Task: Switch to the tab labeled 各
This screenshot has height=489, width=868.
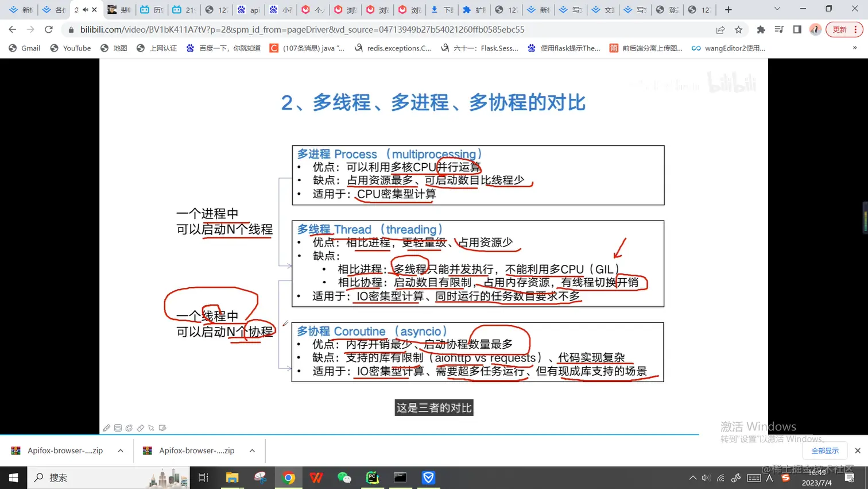Action: (55, 10)
